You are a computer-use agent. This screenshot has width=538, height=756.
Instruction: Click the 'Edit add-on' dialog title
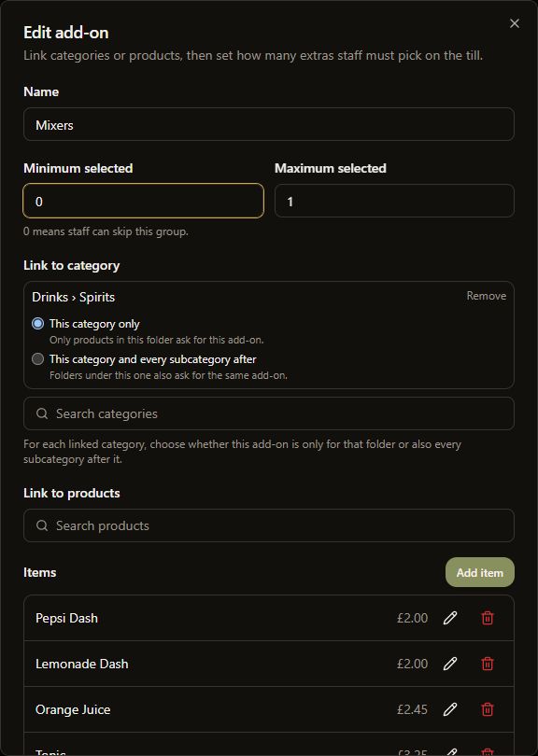click(66, 33)
